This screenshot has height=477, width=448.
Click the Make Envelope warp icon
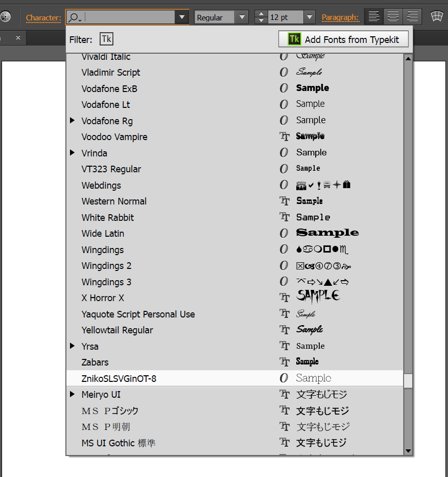437,16
